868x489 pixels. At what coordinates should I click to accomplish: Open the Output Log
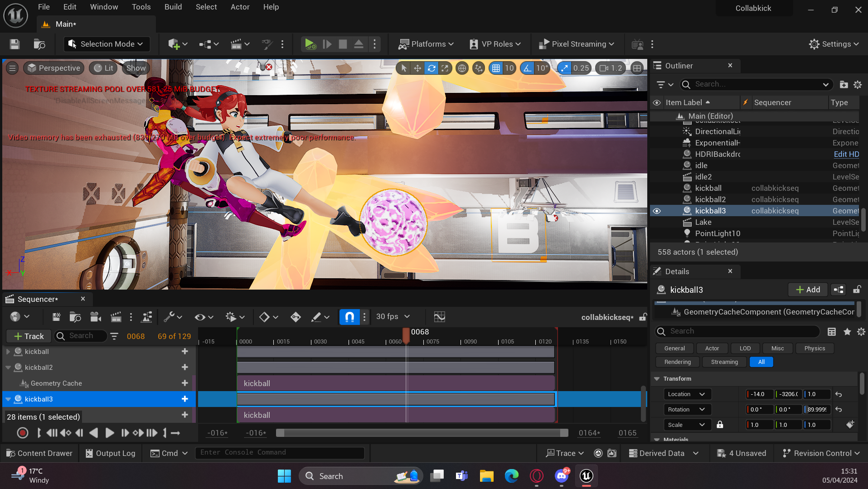tap(110, 453)
